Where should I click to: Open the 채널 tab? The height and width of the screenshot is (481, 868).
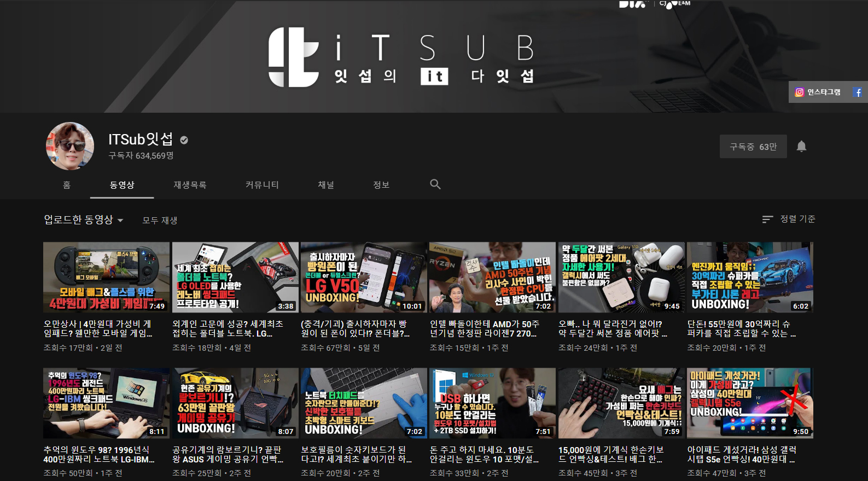tap(326, 185)
